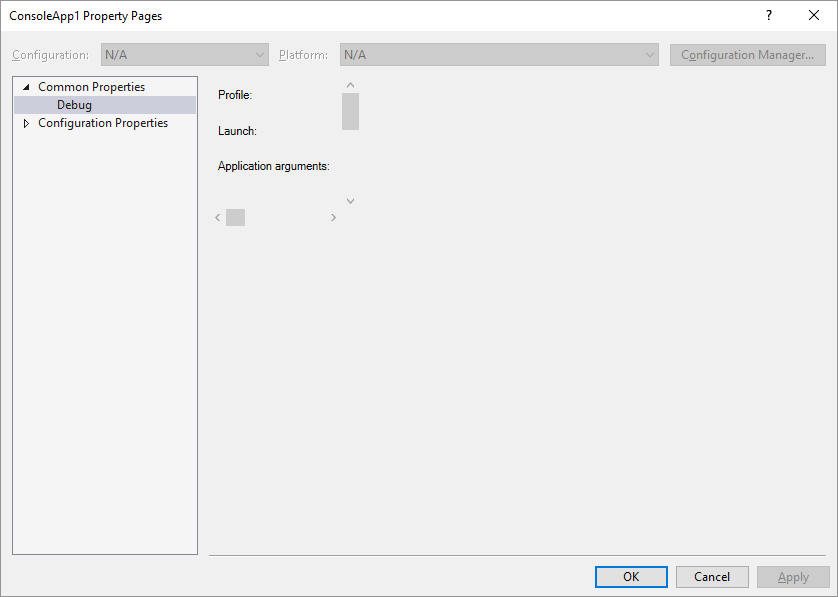Image resolution: width=838 pixels, height=597 pixels.
Task: Select the Debug tree item
Action: point(105,105)
